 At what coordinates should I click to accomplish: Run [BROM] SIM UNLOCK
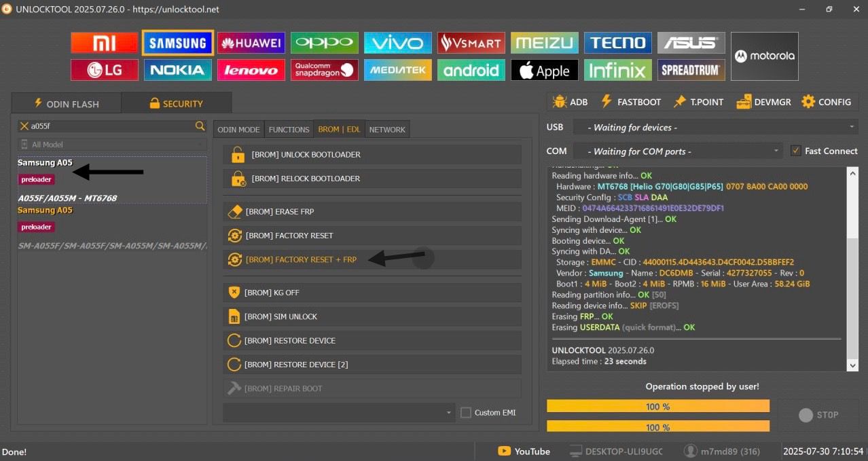pyautogui.click(x=372, y=316)
